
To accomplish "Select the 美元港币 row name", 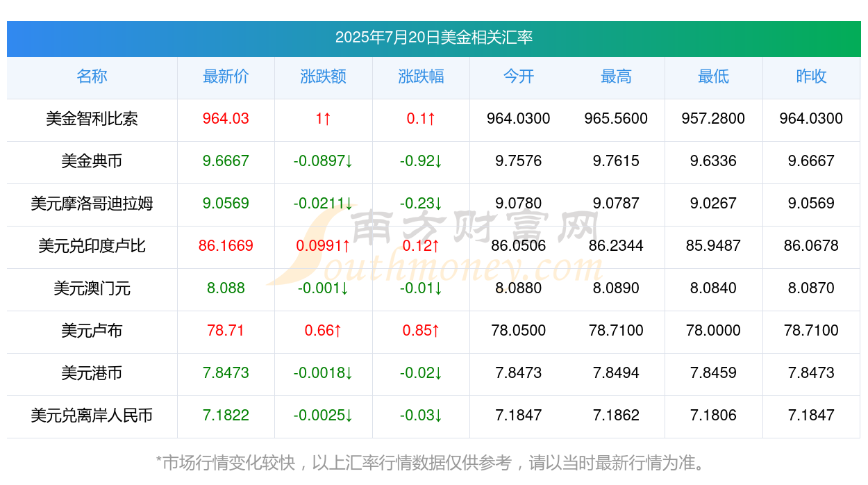I will click(92, 373).
